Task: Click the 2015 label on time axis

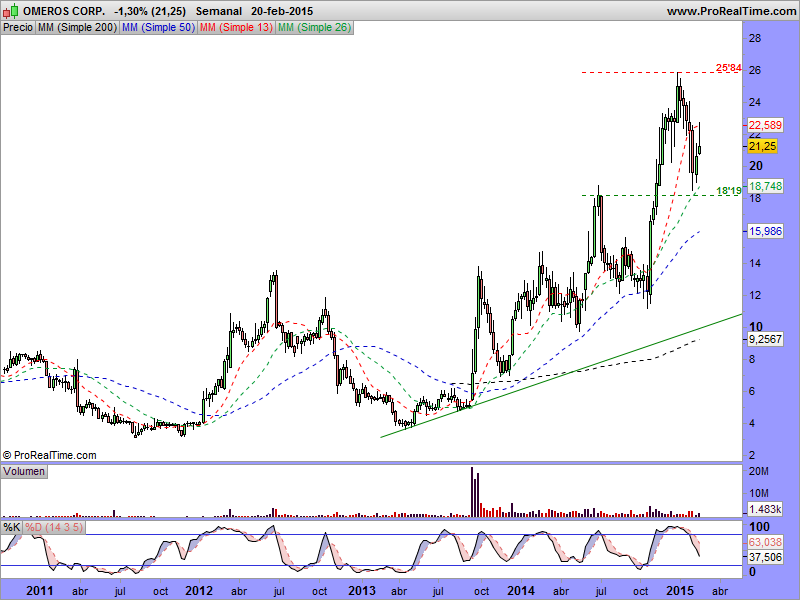Action: (680, 591)
